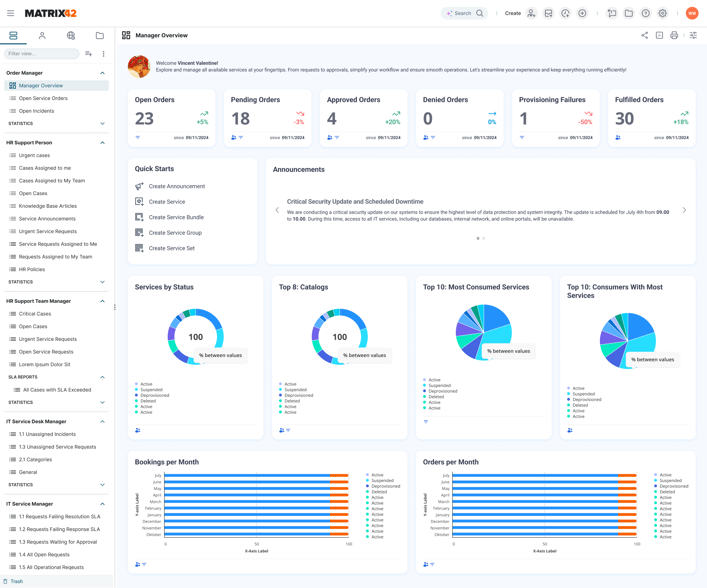Switch to the globe sidebar tab
Viewport: 707px width, 588px height.
pos(71,36)
